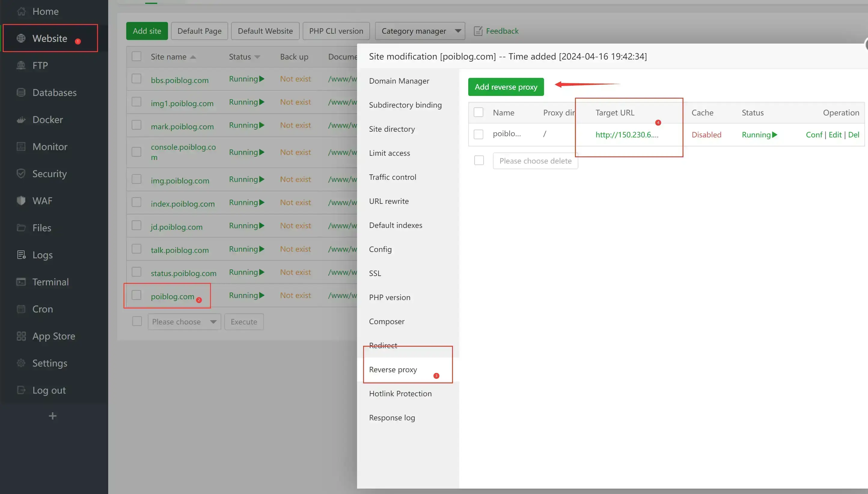Open the Category manager dropdown
The height and width of the screenshot is (494, 868).
(420, 31)
